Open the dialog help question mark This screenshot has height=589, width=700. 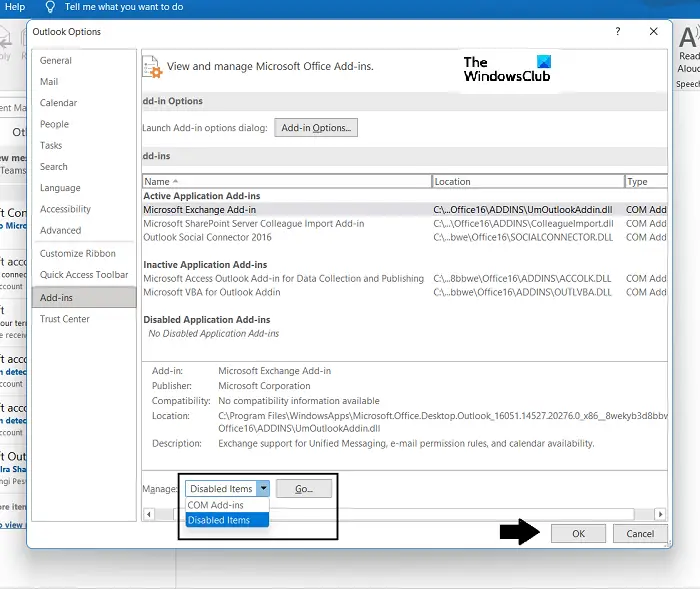pos(618,31)
